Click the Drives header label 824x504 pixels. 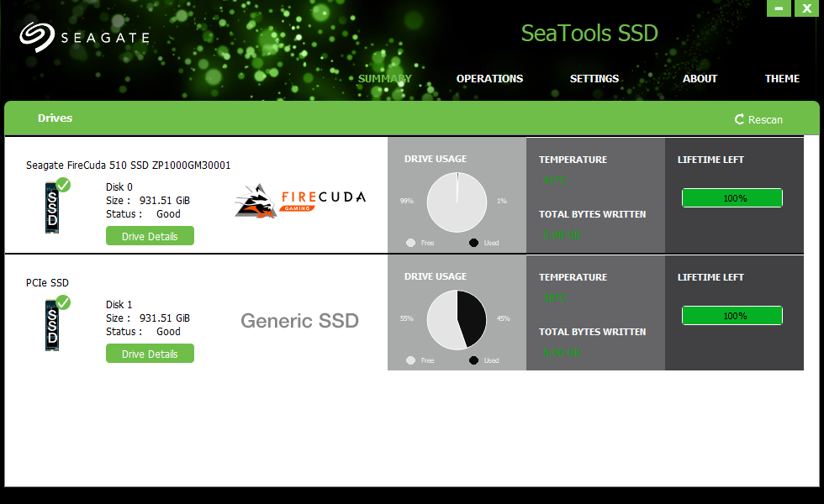point(55,118)
